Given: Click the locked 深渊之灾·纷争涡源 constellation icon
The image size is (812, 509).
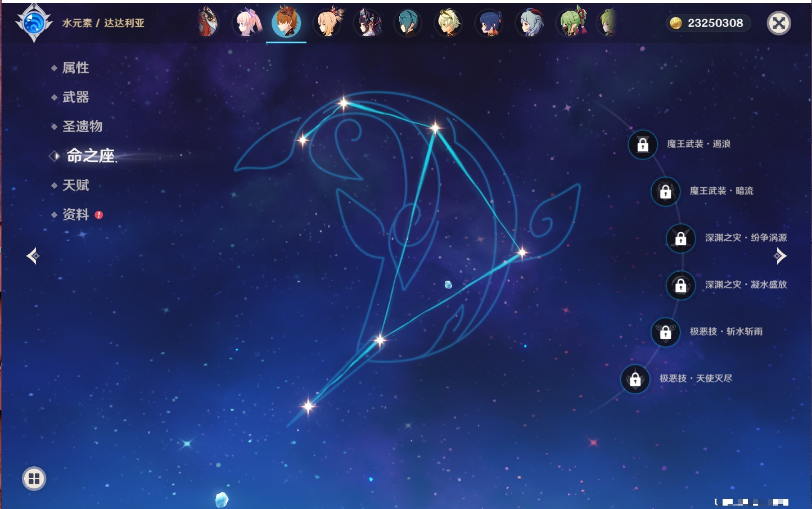Looking at the screenshot, I should [x=680, y=238].
